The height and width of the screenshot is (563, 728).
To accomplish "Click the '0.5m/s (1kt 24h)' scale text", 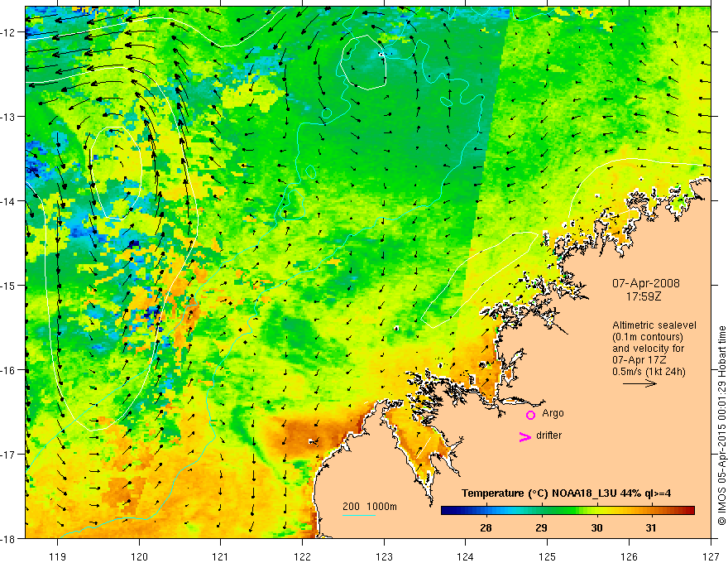I will click(649, 372).
